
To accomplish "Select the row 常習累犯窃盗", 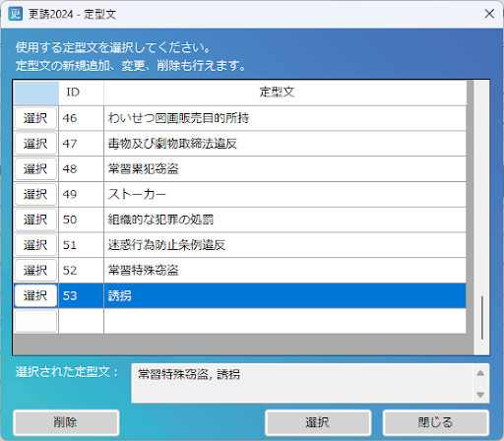I will (x=284, y=169).
